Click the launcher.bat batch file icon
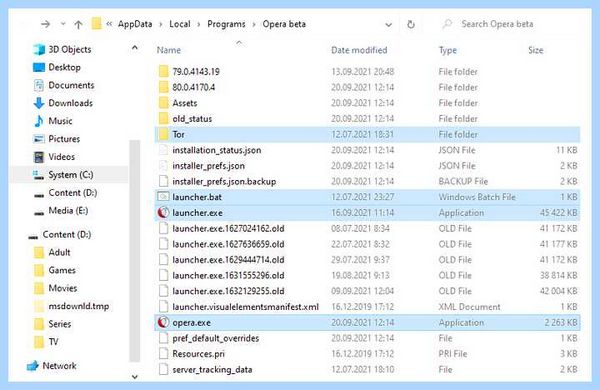Screen dimensions: 600x390 coord(163,197)
